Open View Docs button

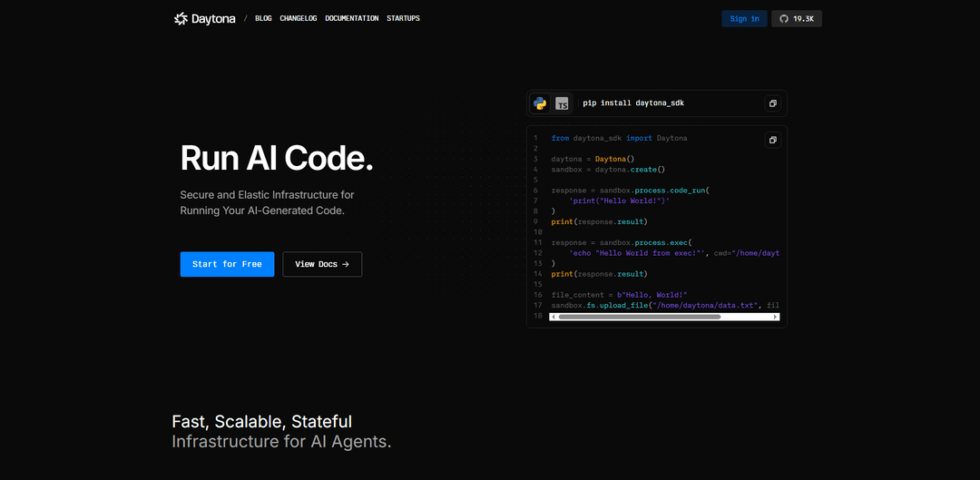322,264
